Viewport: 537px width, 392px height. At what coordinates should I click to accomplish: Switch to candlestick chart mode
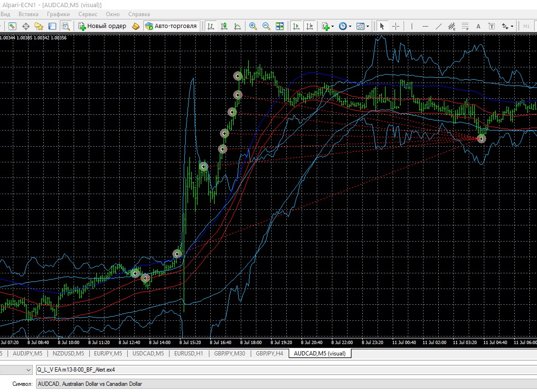pos(224,26)
